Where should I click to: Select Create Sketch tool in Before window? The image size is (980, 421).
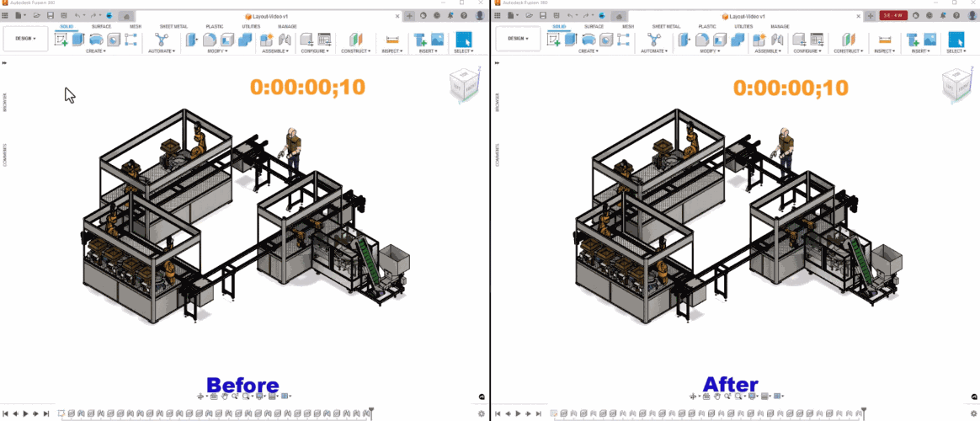61,40
